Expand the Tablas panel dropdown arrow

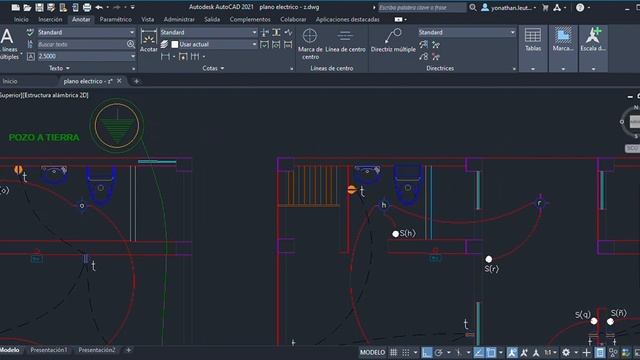pyautogui.click(x=533, y=69)
